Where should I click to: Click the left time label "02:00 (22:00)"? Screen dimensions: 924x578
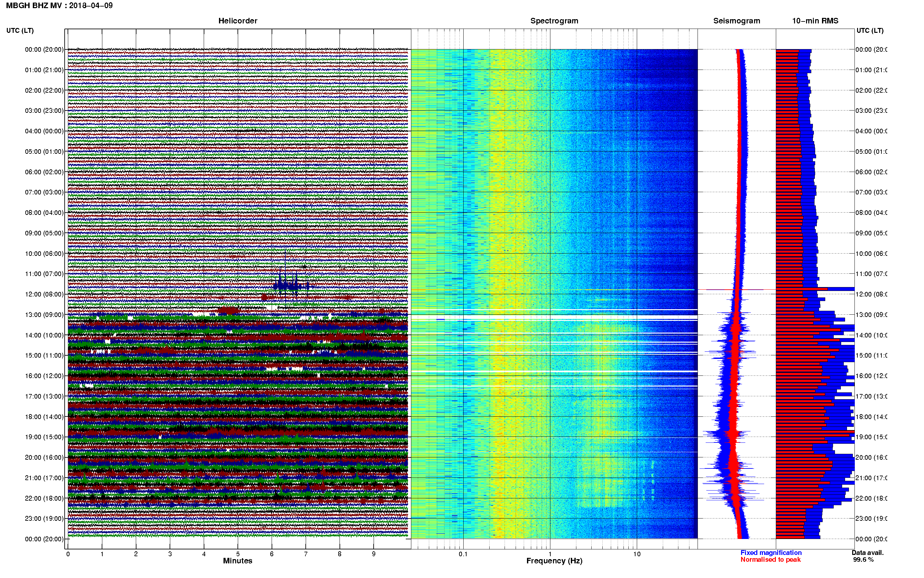click(x=44, y=90)
